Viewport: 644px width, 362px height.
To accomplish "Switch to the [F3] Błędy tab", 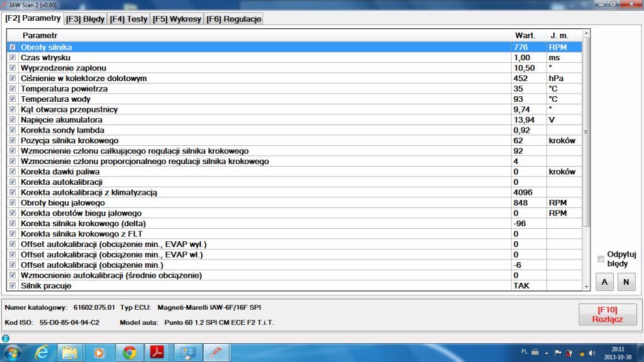I will click(x=86, y=19).
